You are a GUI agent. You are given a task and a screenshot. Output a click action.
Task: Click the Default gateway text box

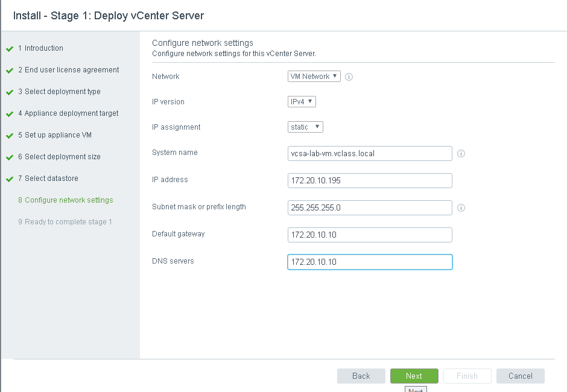[x=370, y=235]
